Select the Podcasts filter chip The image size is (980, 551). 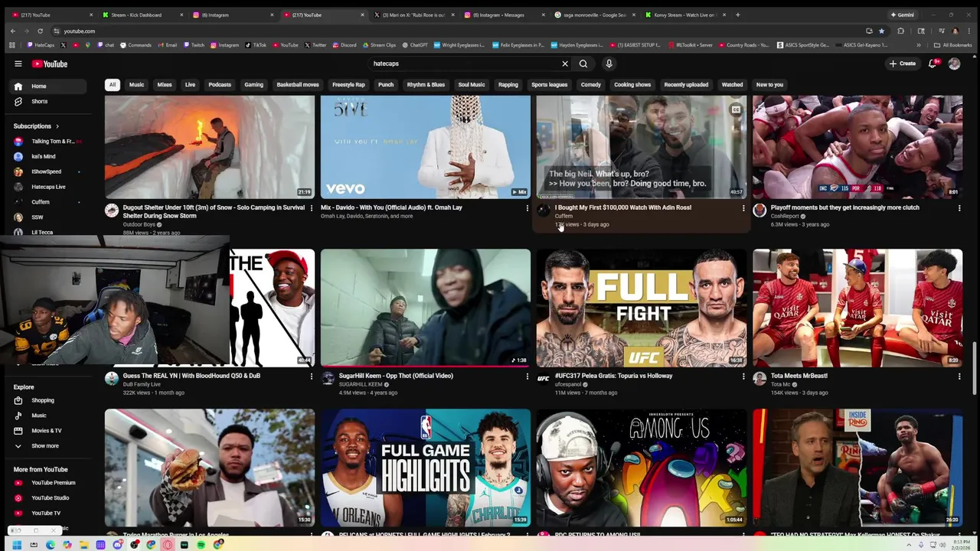220,85
